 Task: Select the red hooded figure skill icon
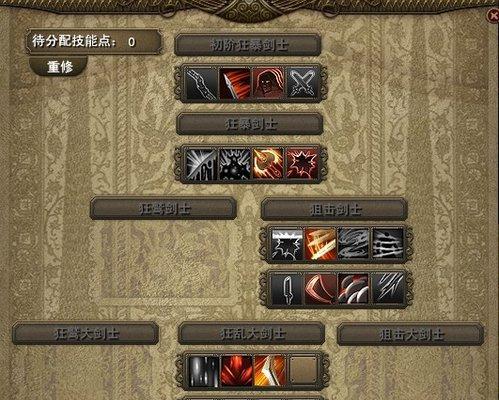tap(268, 83)
